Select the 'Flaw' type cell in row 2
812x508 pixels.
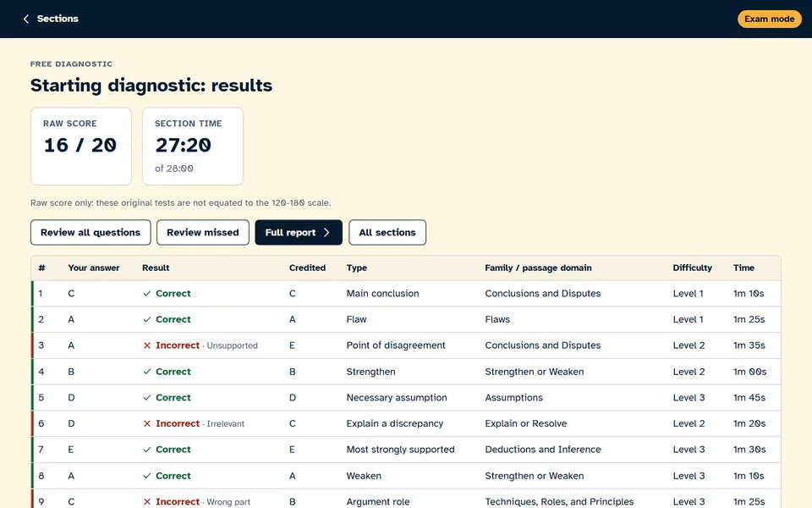[x=356, y=319]
